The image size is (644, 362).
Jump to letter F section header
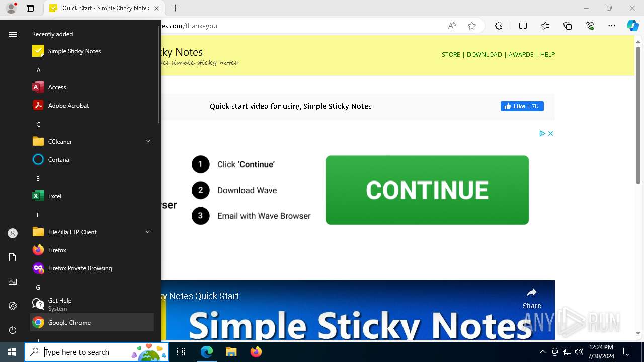[38, 215]
